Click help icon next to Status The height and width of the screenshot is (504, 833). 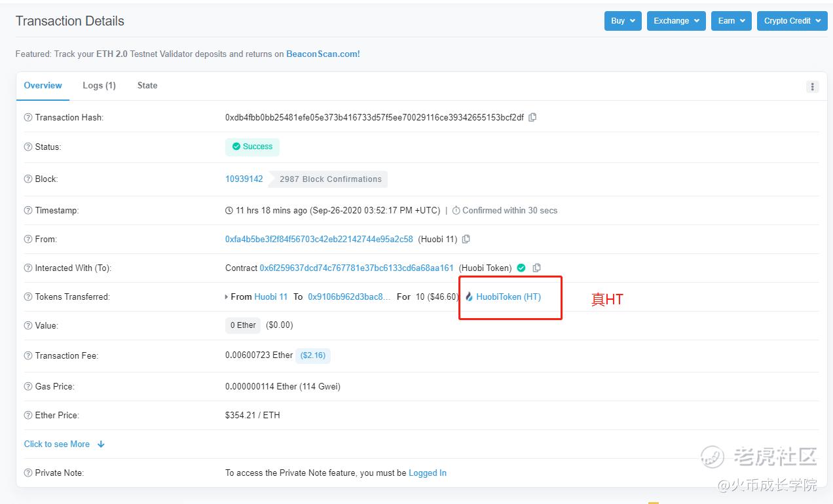(28, 147)
